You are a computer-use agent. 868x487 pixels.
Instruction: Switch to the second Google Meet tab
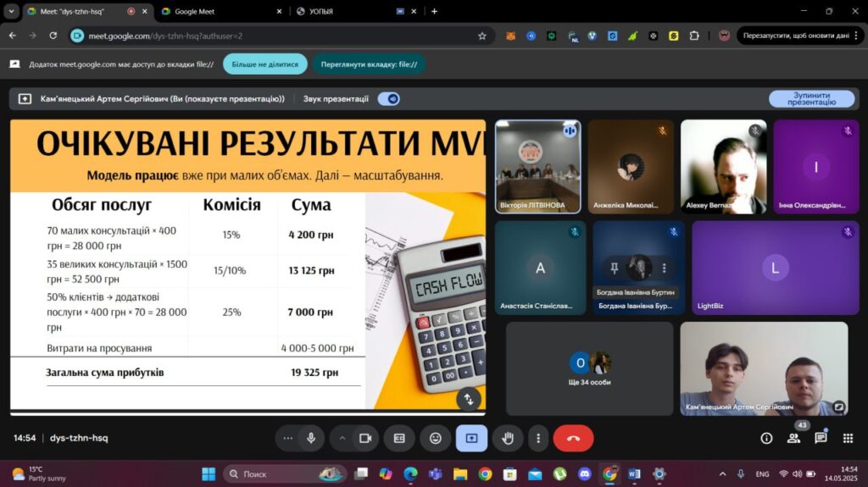[219, 12]
